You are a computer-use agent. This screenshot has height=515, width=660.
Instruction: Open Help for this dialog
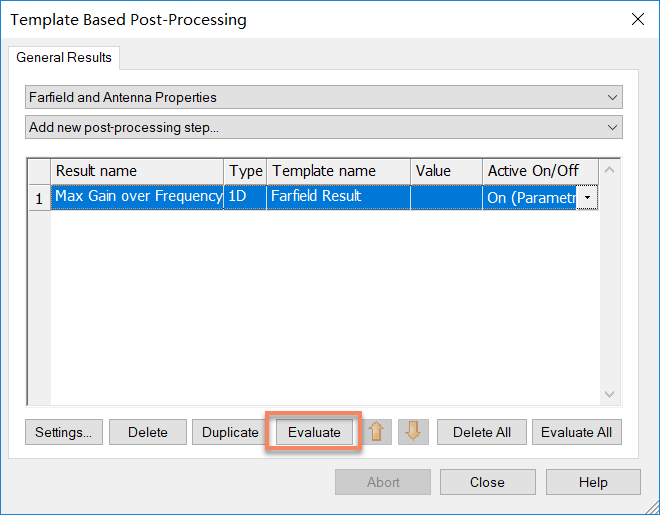[x=593, y=482]
